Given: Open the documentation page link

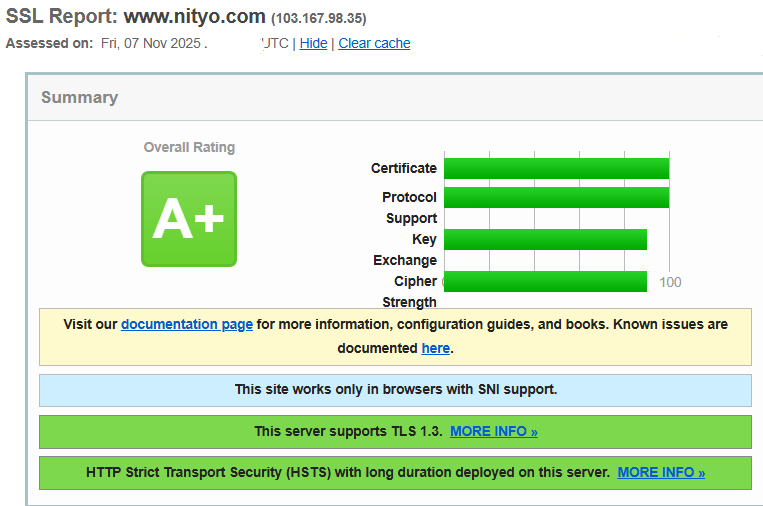Looking at the screenshot, I should tap(187, 324).
